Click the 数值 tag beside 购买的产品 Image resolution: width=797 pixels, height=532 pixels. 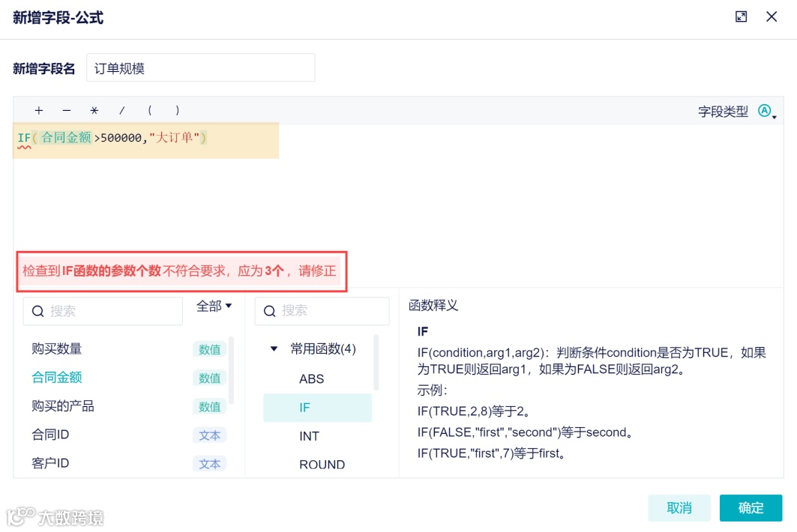pos(210,407)
